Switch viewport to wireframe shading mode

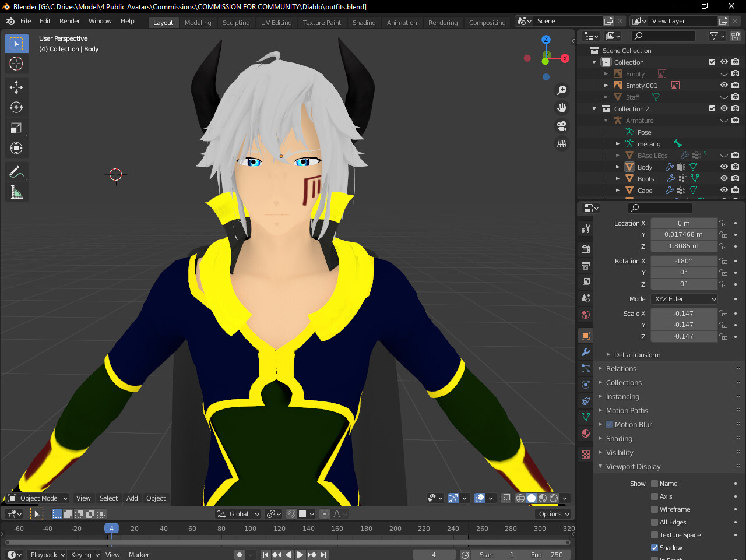pos(519,498)
